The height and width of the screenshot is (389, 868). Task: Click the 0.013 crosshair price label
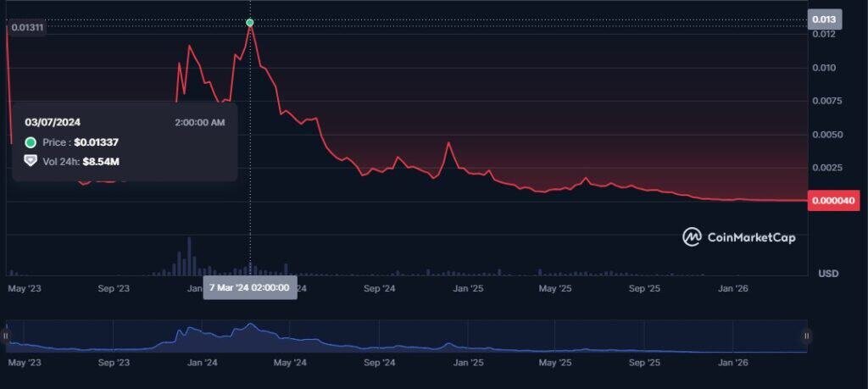click(x=825, y=20)
